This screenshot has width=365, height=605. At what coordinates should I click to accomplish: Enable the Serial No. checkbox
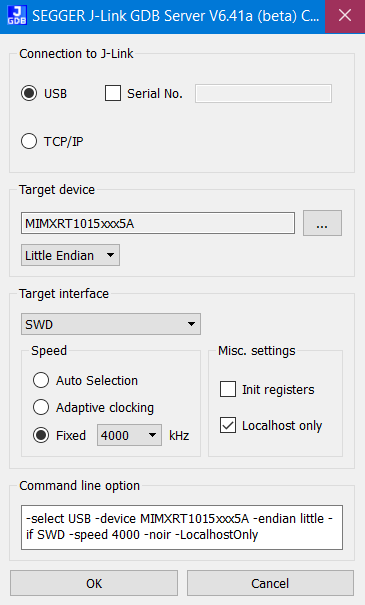click(x=113, y=93)
